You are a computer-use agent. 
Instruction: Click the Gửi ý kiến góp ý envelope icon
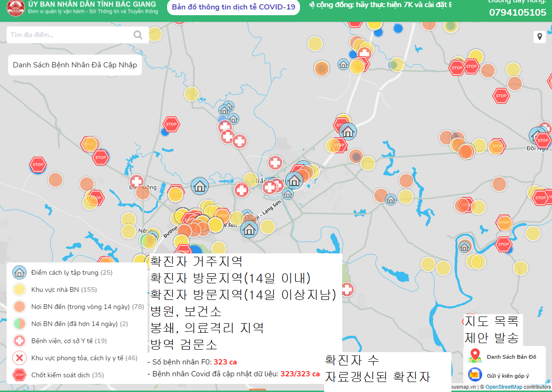475,375
